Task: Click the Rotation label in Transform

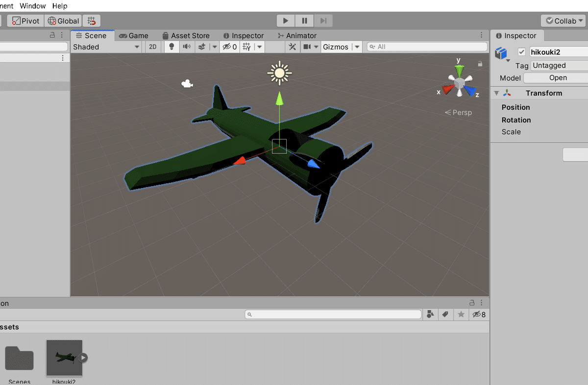Action: pyautogui.click(x=516, y=120)
